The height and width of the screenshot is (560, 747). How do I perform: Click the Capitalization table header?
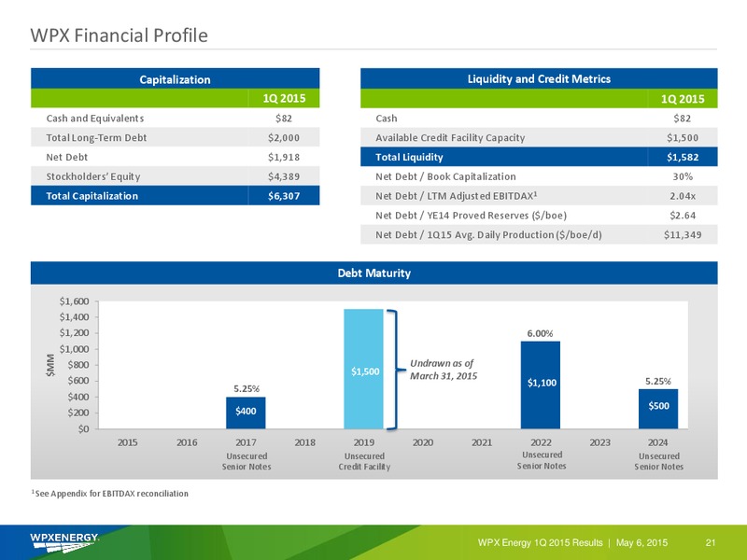175,78
